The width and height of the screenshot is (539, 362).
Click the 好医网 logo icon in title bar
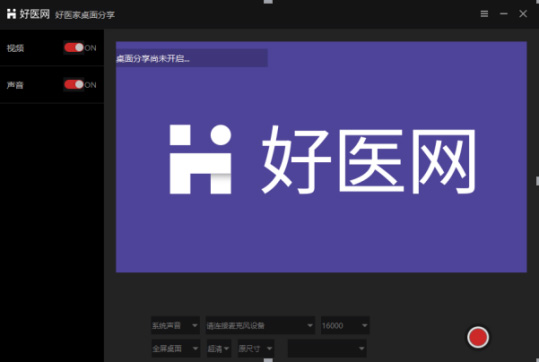tap(11, 14)
